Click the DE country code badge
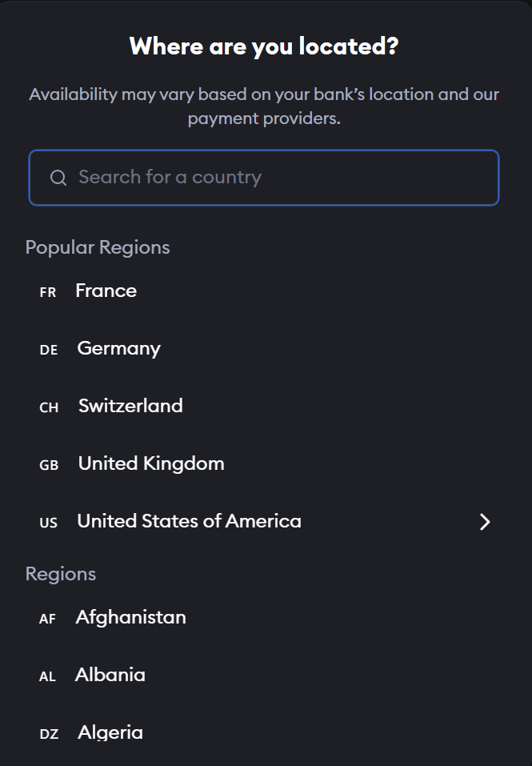Screen dimensions: 532x766 [49, 350]
